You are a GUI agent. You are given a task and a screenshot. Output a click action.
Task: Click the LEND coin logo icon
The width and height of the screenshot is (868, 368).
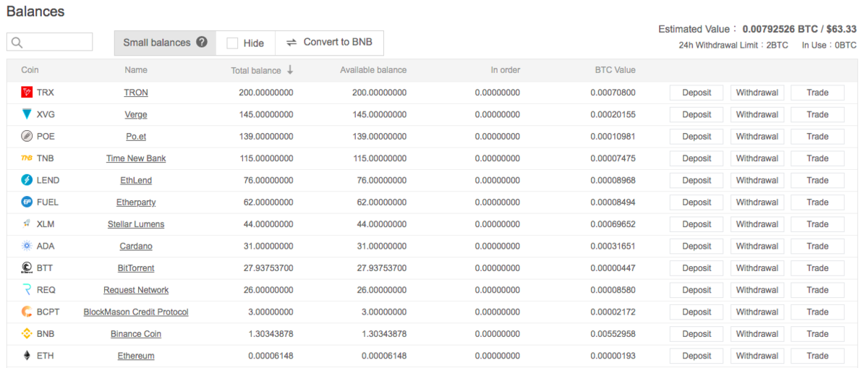27,180
